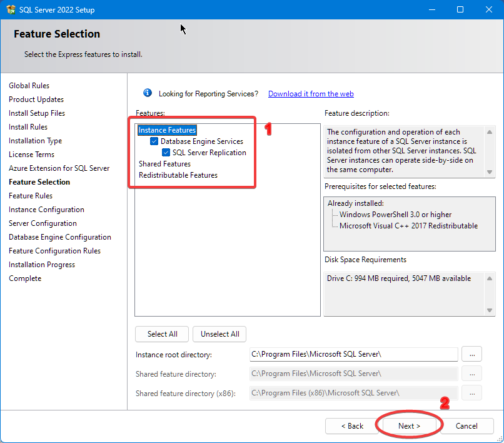504x443 pixels.
Task: Maximize the setup window
Action: tap(460, 9)
